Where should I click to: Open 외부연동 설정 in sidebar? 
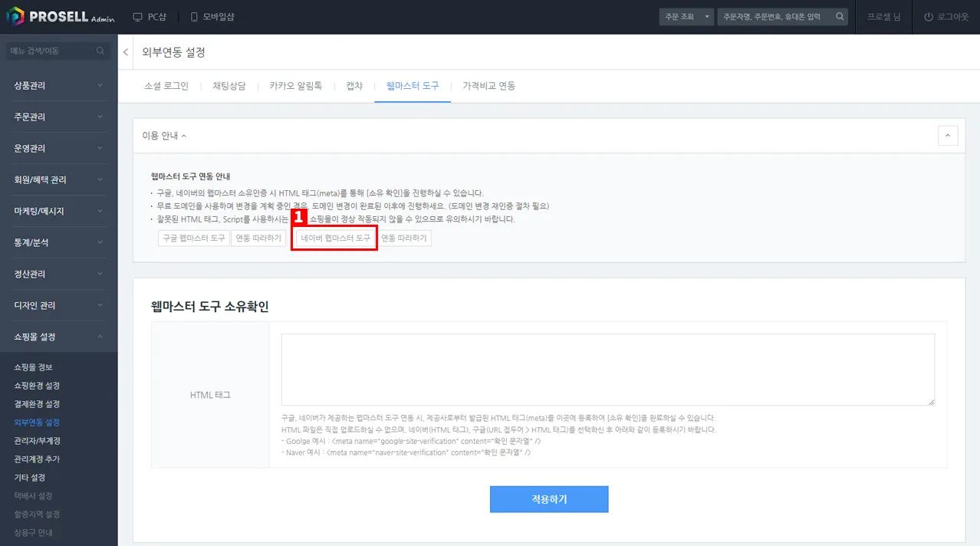point(37,423)
